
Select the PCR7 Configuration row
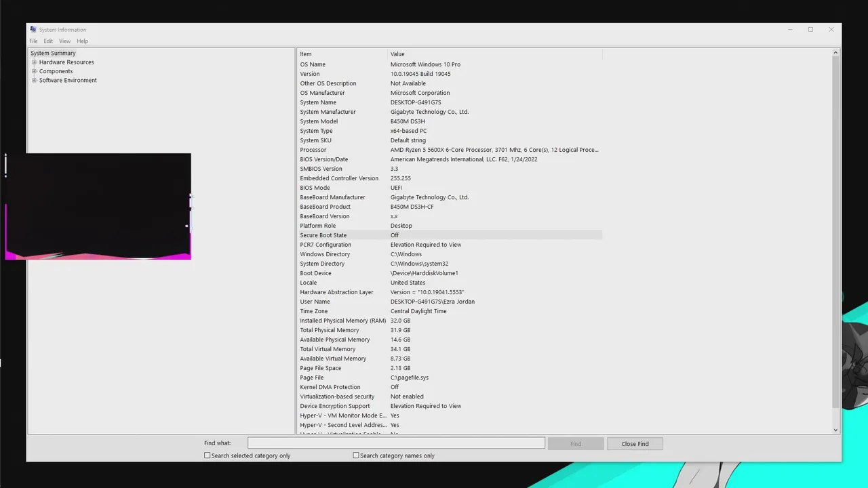click(x=450, y=245)
